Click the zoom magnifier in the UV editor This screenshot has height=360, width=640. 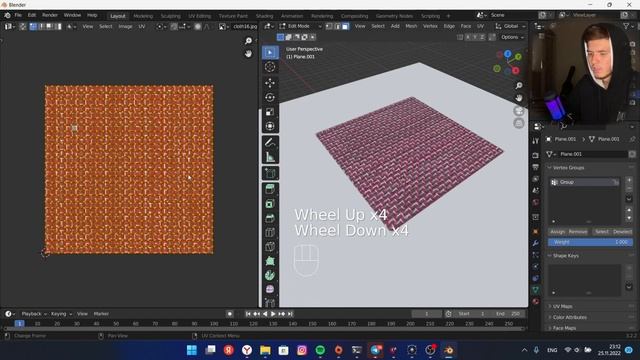click(248, 41)
